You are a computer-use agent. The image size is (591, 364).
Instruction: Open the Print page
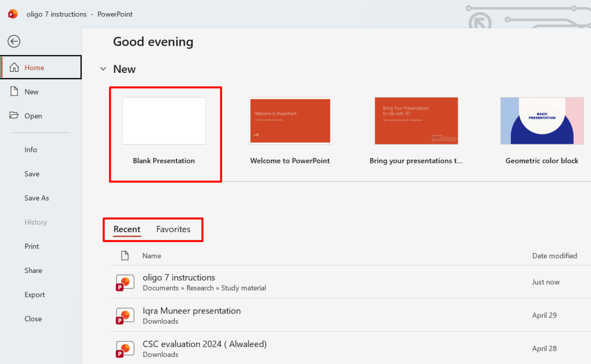(x=32, y=246)
